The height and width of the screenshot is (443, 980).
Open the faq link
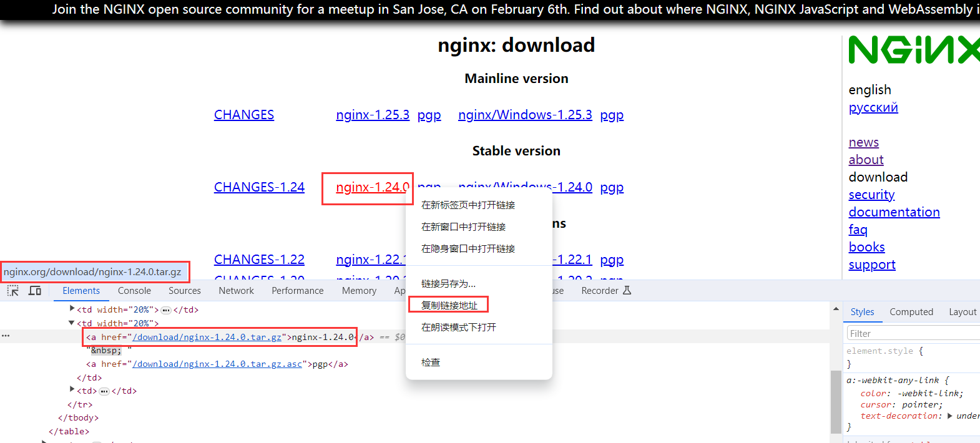click(858, 230)
